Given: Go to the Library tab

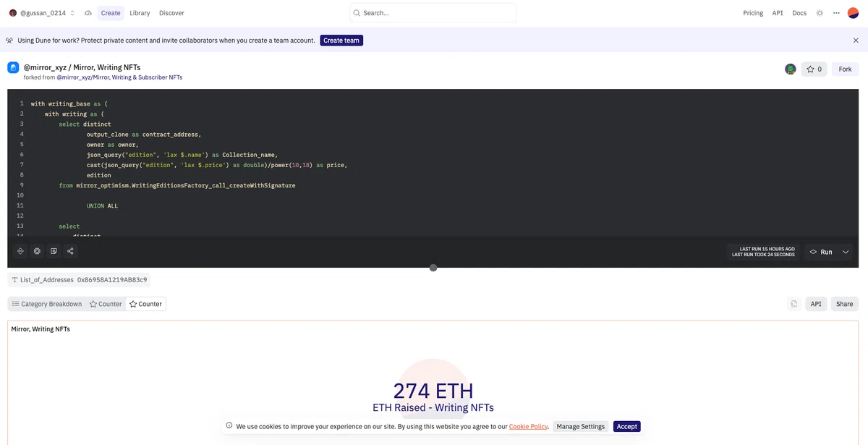Looking at the screenshot, I should 140,13.
